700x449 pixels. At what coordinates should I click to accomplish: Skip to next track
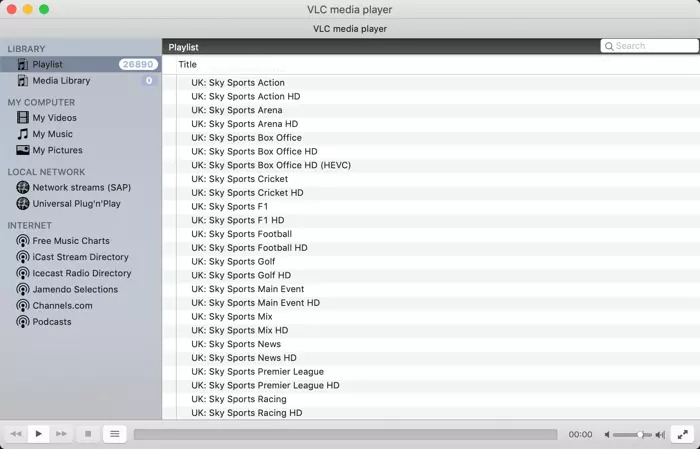(x=61, y=434)
